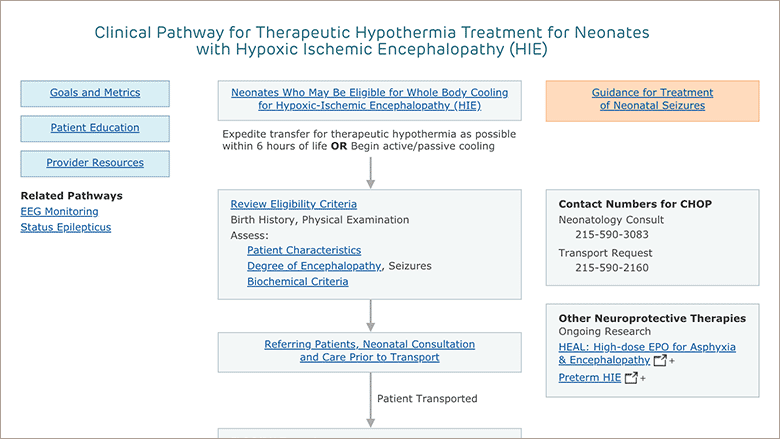Click the Preterm HIE research link
The image size is (780, 439).
coord(589,377)
